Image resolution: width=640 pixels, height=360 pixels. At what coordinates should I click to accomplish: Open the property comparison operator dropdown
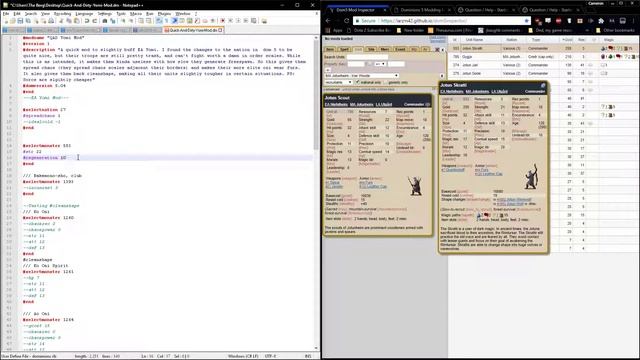point(380,64)
